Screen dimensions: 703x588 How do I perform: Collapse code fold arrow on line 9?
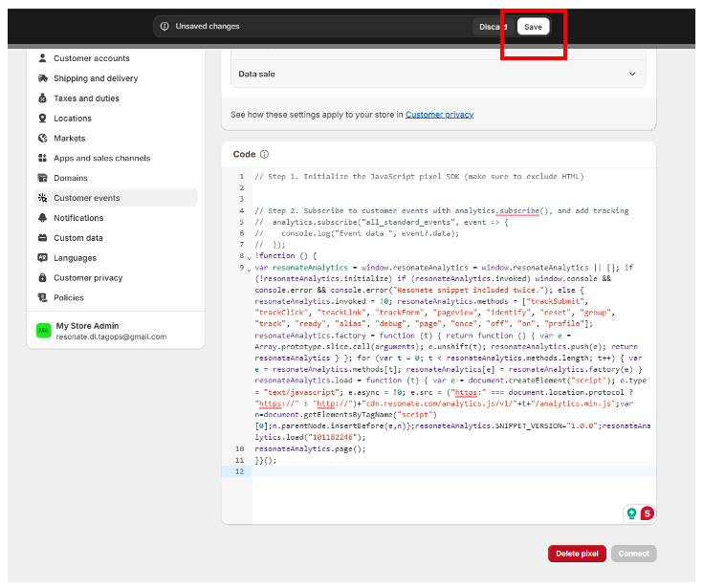[249, 270]
